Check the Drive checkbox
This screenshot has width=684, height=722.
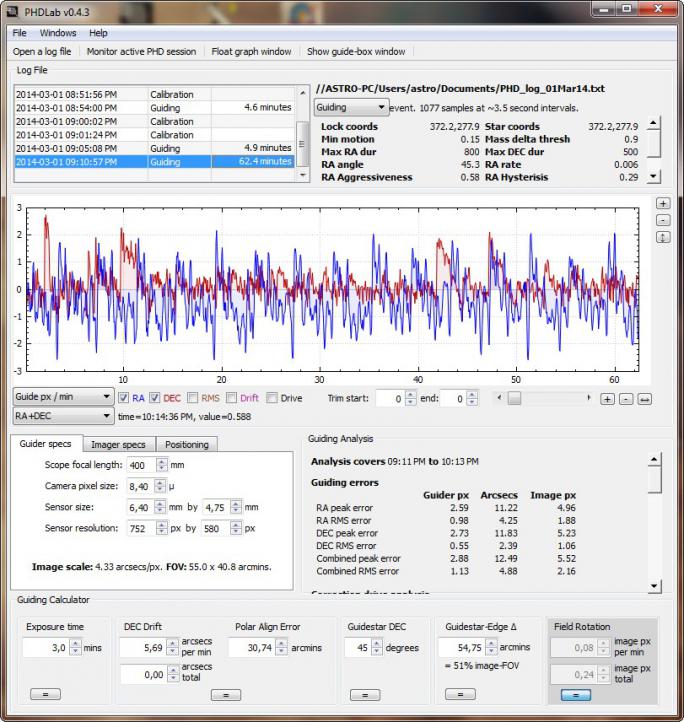tap(272, 398)
